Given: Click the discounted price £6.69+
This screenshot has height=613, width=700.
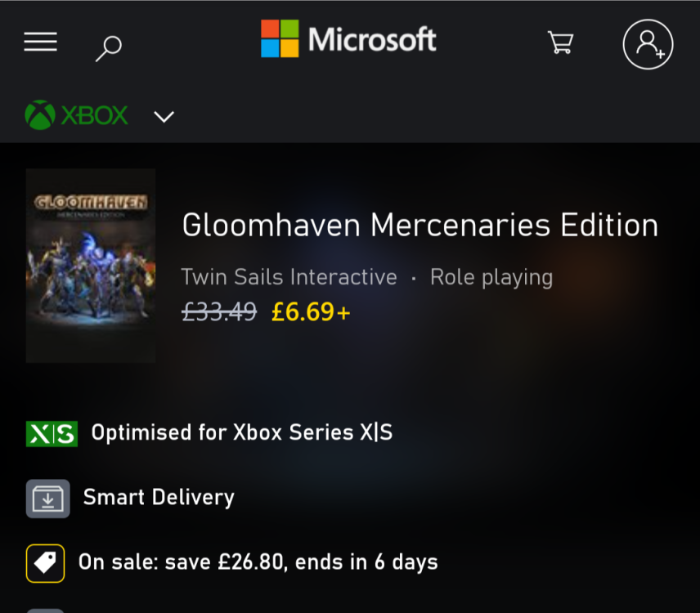Looking at the screenshot, I should (x=310, y=311).
